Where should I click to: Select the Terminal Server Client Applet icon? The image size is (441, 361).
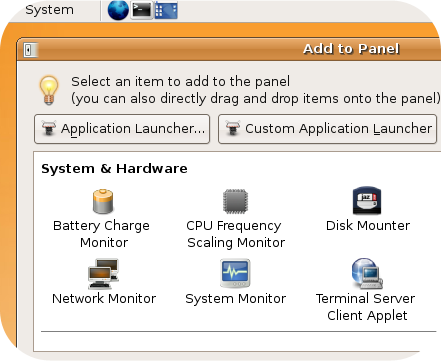point(367,273)
